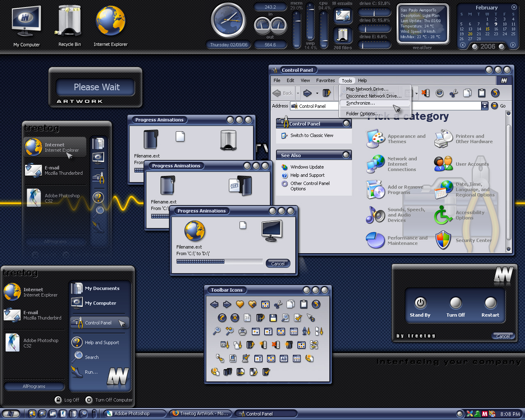Switch to Adobe Photoshop taskbar button
The width and height of the screenshot is (525, 420).
tap(135, 413)
